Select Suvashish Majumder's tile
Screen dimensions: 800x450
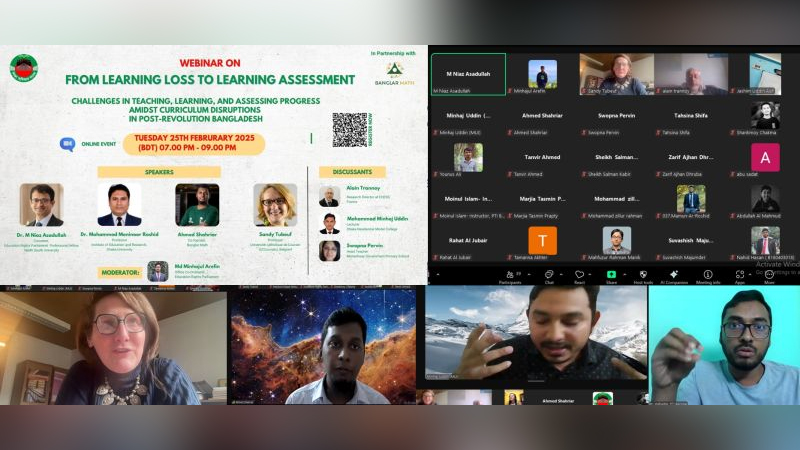click(x=691, y=241)
